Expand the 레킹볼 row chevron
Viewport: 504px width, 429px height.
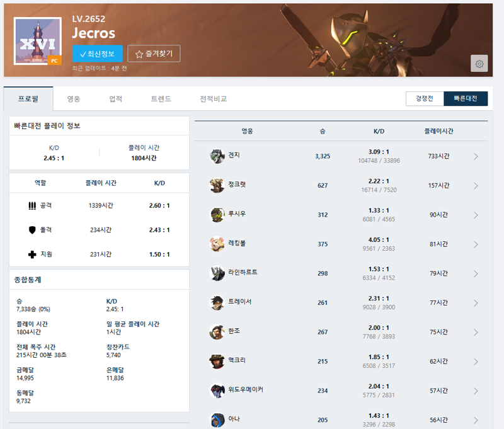pyautogui.click(x=476, y=244)
